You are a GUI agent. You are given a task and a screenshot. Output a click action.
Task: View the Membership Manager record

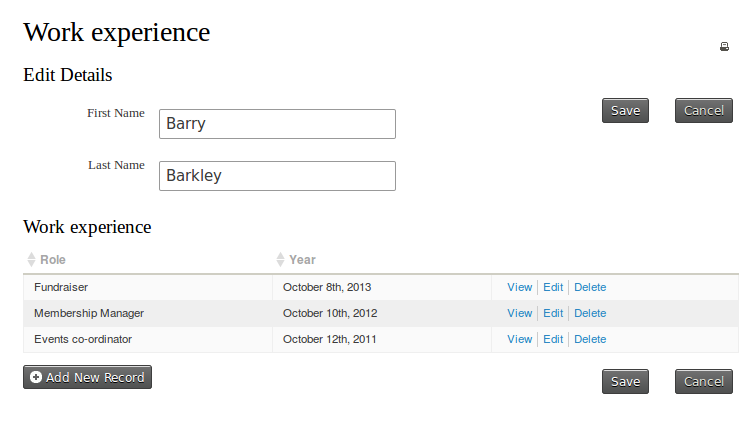(x=519, y=313)
